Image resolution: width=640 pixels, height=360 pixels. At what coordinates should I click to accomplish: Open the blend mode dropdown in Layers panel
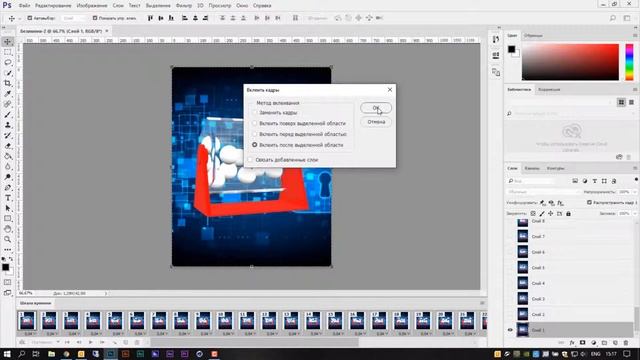543,191
